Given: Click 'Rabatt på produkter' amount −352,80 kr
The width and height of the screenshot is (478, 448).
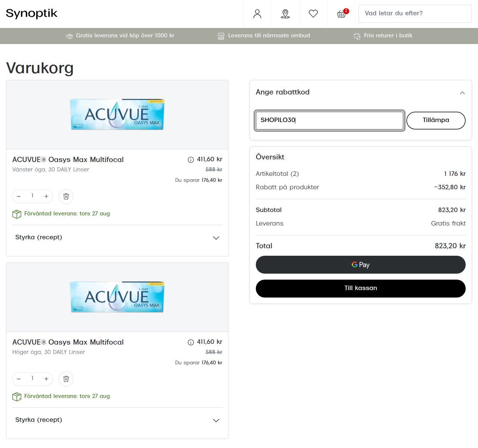Looking at the screenshot, I should tap(450, 187).
